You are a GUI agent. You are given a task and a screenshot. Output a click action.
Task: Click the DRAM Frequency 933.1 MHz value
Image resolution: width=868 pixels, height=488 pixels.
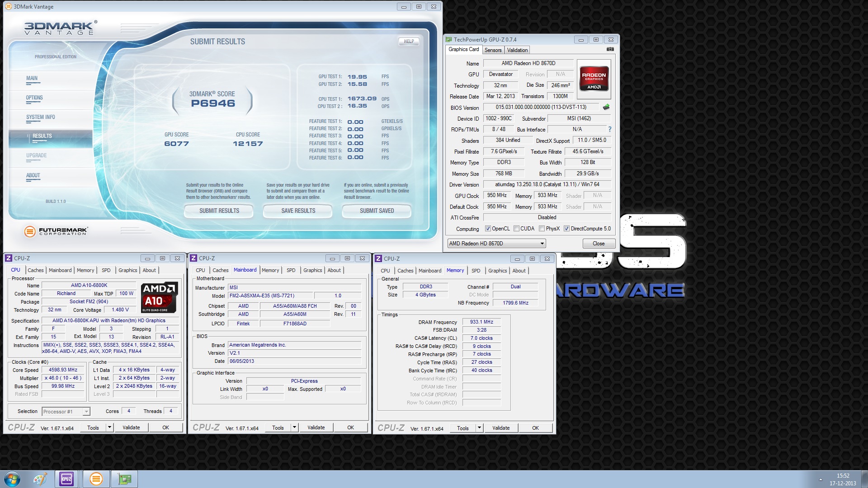[x=481, y=322]
